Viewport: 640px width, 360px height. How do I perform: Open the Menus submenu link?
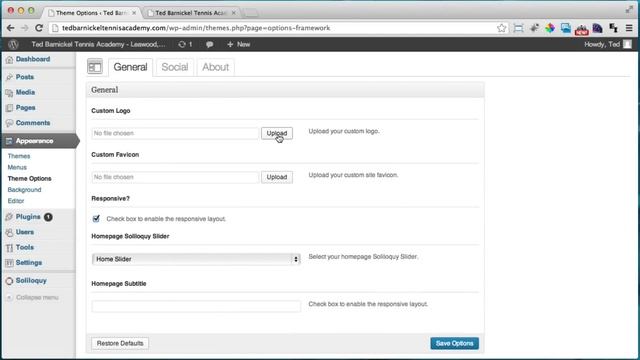pyautogui.click(x=17, y=167)
